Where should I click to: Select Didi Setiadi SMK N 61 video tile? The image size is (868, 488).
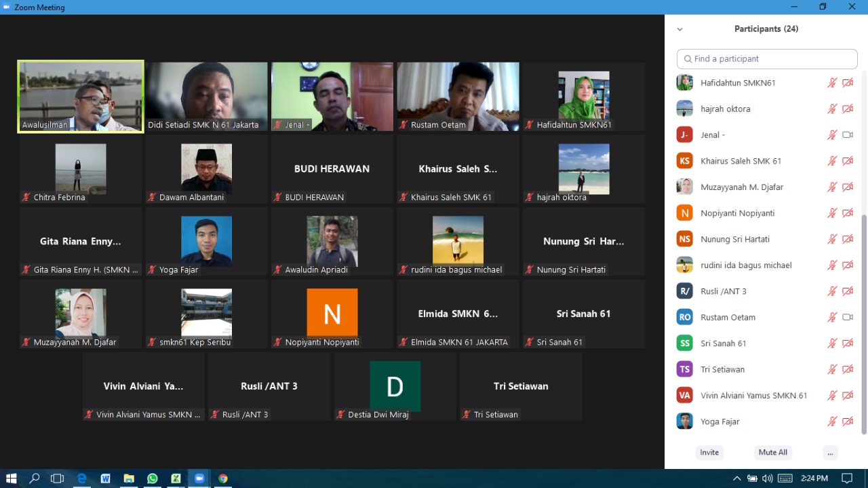pyautogui.click(x=207, y=96)
